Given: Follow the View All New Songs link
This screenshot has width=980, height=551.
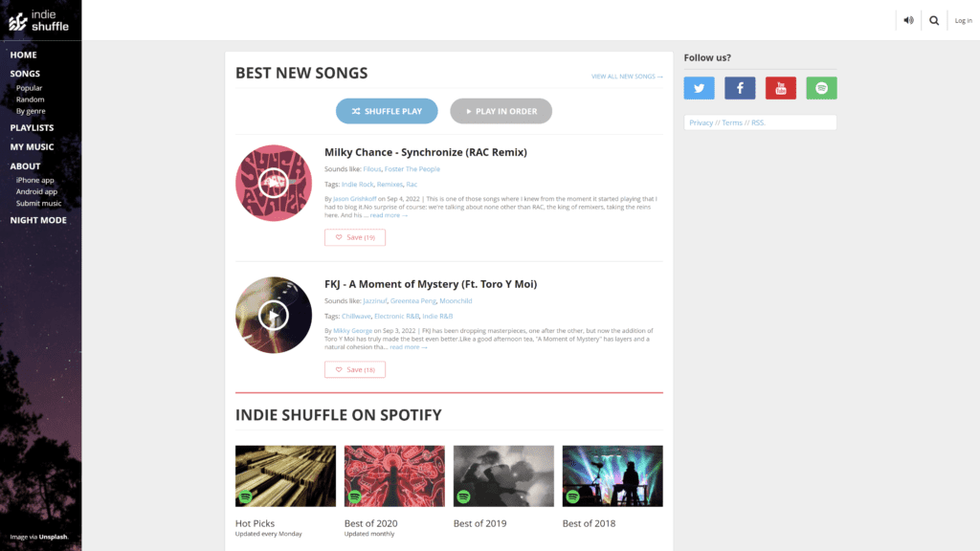Looking at the screenshot, I should [627, 77].
